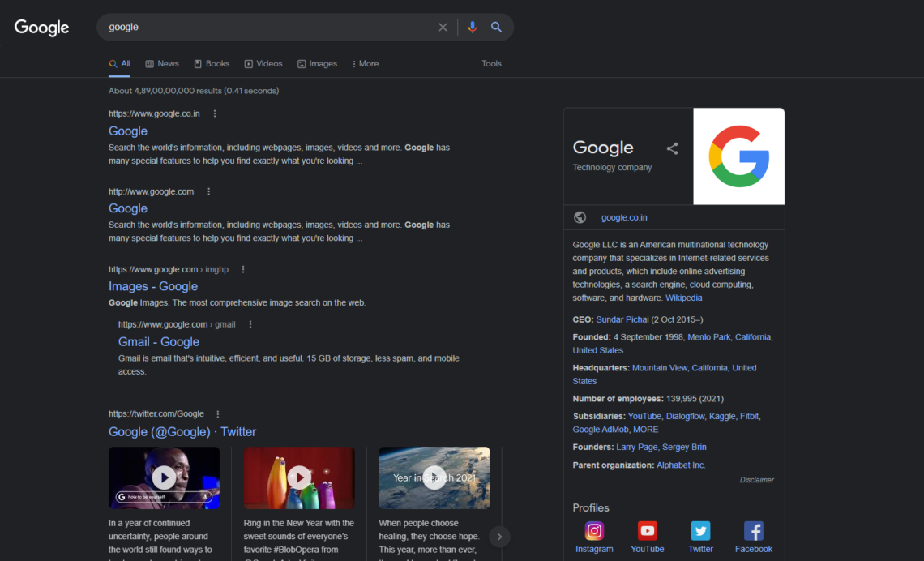
Task: Play the 'how to be yourself' tweet video
Action: tap(164, 477)
